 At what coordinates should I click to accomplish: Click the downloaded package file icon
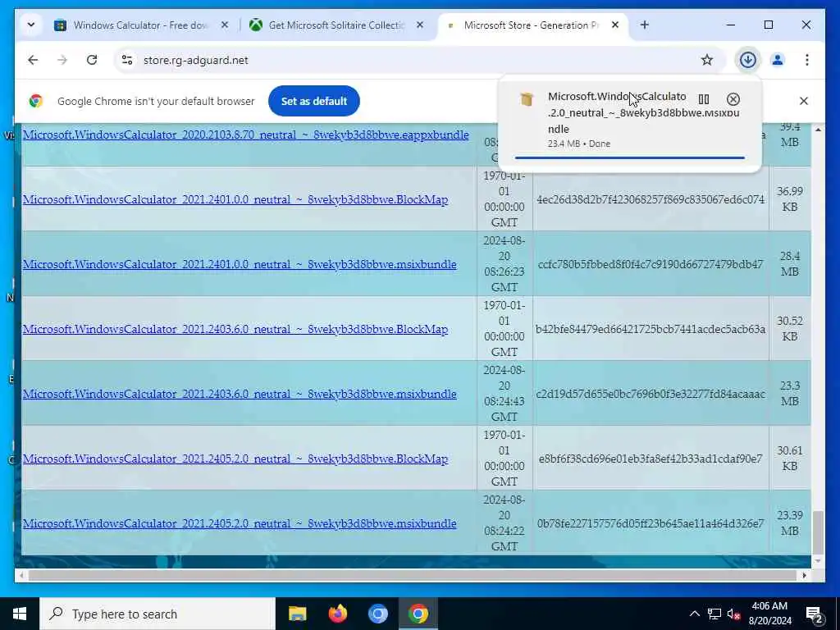[x=527, y=99]
